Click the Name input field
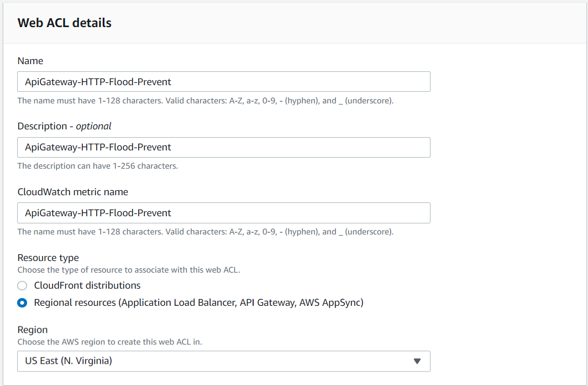The height and width of the screenshot is (386, 588). 223,82
